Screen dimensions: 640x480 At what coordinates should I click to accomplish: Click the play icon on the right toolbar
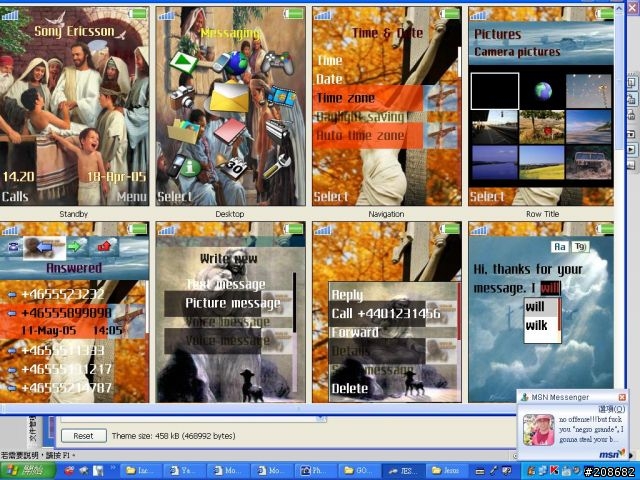coord(631,149)
